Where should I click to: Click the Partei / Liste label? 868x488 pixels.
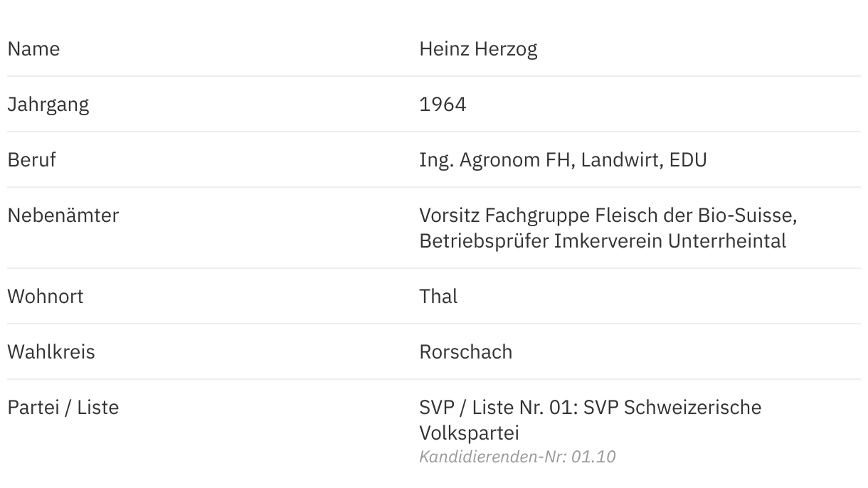(63, 408)
